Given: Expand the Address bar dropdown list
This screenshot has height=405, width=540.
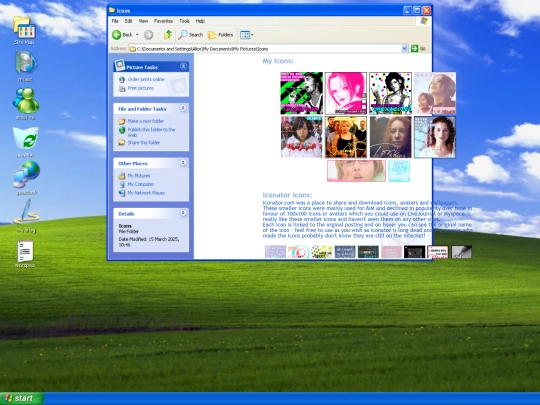Looking at the screenshot, I should (x=405, y=49).
